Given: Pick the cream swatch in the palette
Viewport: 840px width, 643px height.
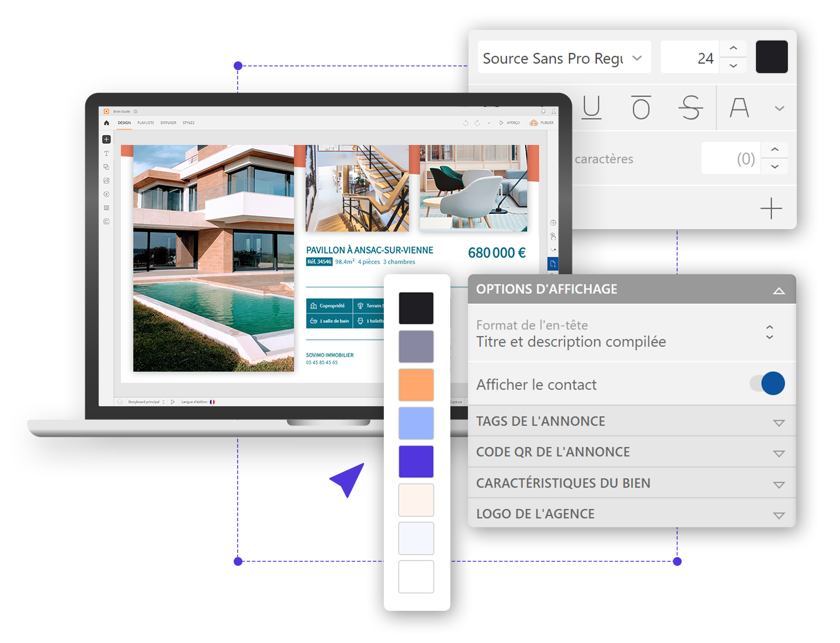Looking at the screenshot, I should [x=416, y=500].
